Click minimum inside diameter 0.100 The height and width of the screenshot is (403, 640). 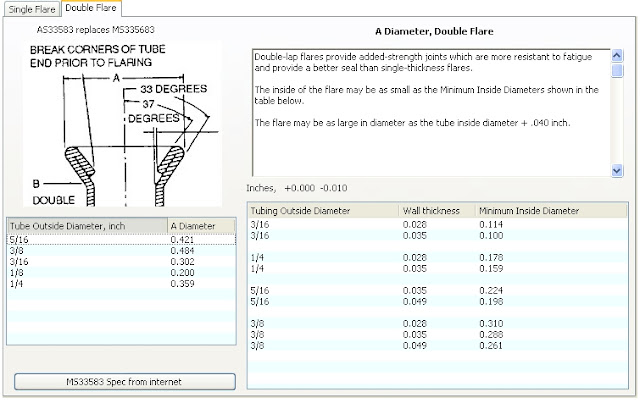pos(491,235)
